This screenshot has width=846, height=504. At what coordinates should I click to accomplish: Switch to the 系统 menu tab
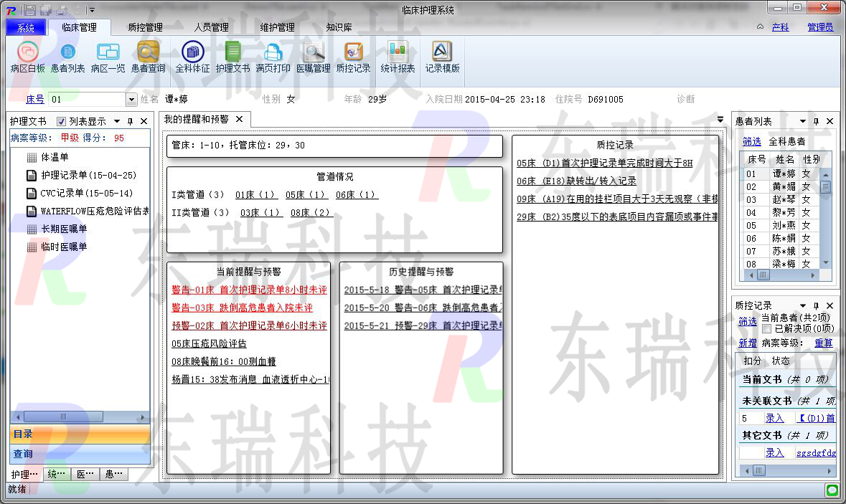pos(25,27)
